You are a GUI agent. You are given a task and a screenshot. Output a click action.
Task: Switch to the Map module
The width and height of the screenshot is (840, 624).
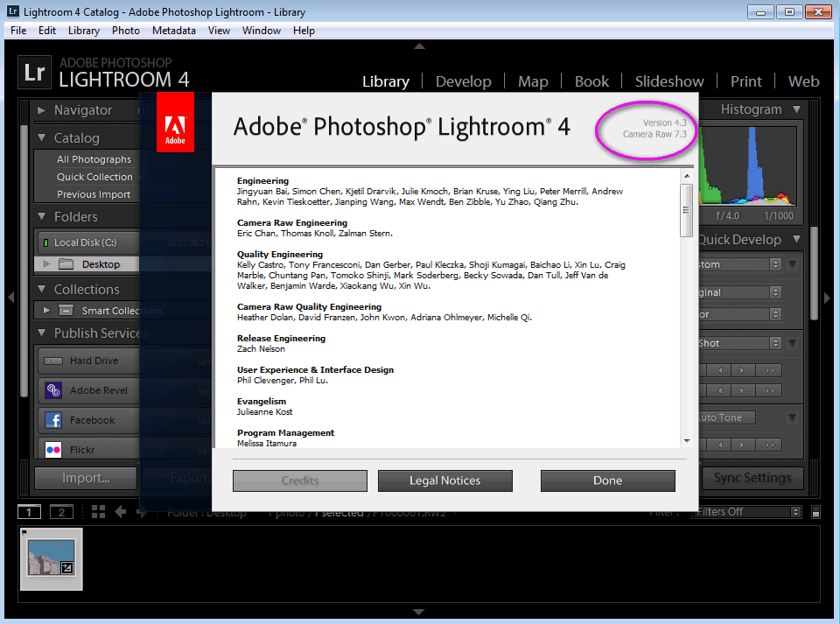[x=533, y=81]
